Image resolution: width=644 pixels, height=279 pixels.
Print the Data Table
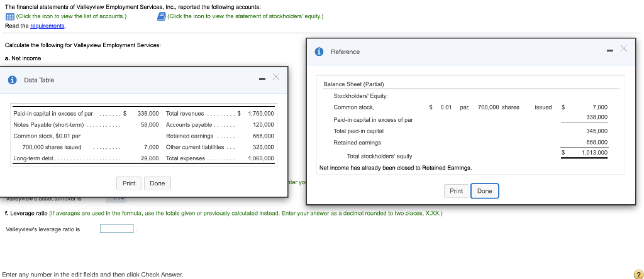coord(129,183)
